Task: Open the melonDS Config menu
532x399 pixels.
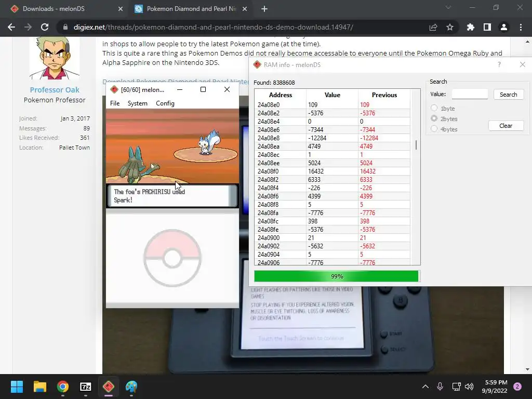Action: coord(165,103)
